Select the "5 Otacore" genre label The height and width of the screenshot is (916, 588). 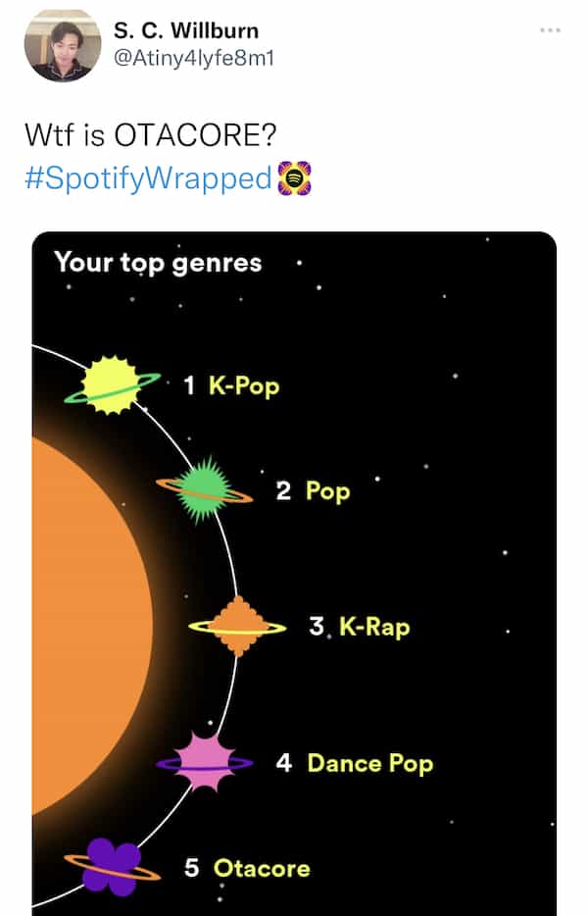point(248,868)
